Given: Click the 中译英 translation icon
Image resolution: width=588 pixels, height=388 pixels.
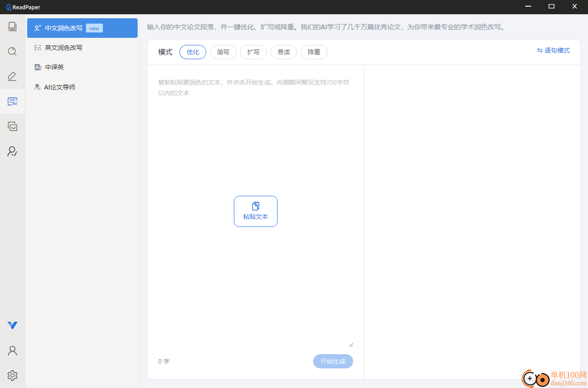Looking at the screenshot, I should coord(38,67).
